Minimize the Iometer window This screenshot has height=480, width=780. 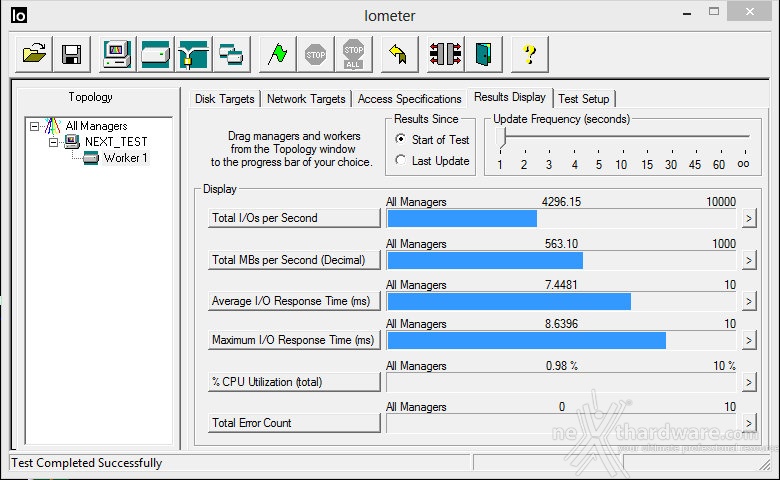click(x=687, y=13)
